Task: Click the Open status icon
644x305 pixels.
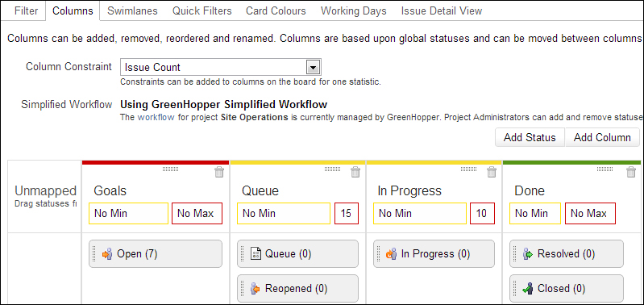Action: coord(106,254)
